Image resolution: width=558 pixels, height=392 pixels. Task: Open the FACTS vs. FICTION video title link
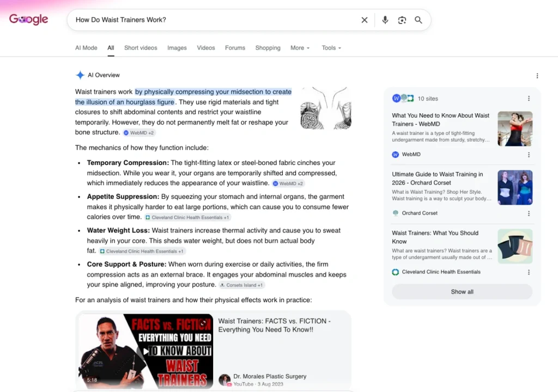275,325
